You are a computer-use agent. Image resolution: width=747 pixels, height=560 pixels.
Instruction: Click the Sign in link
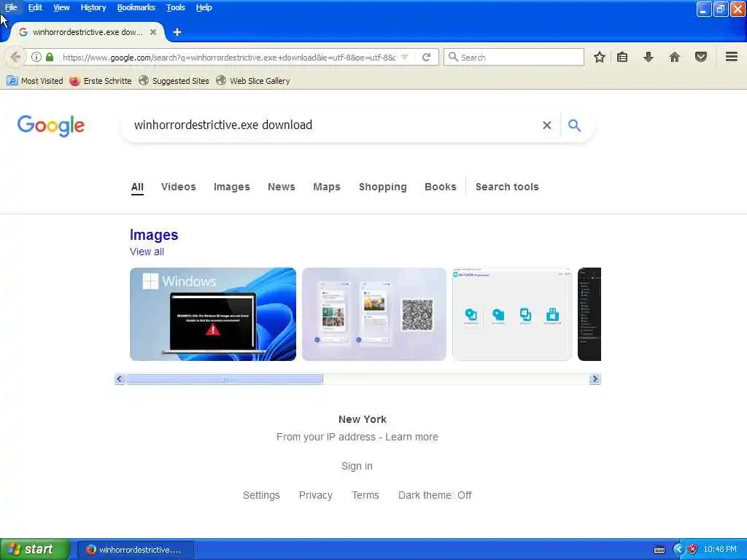[357, 466]
